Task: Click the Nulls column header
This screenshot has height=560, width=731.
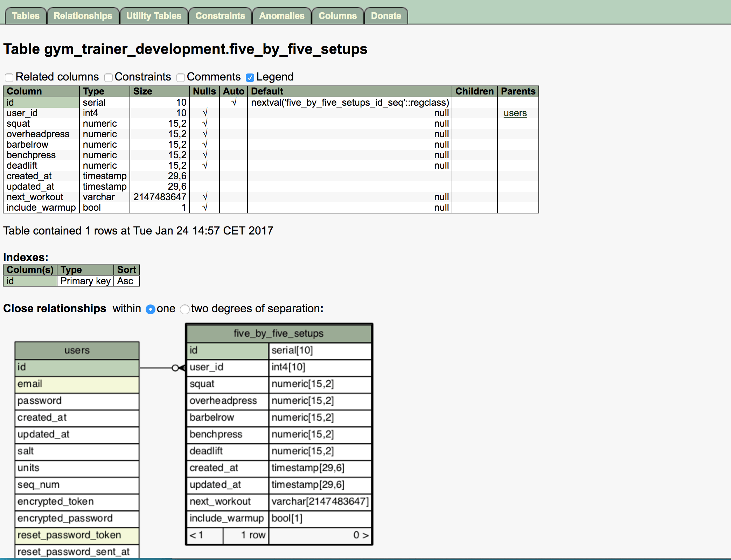Action: (204, 91)
